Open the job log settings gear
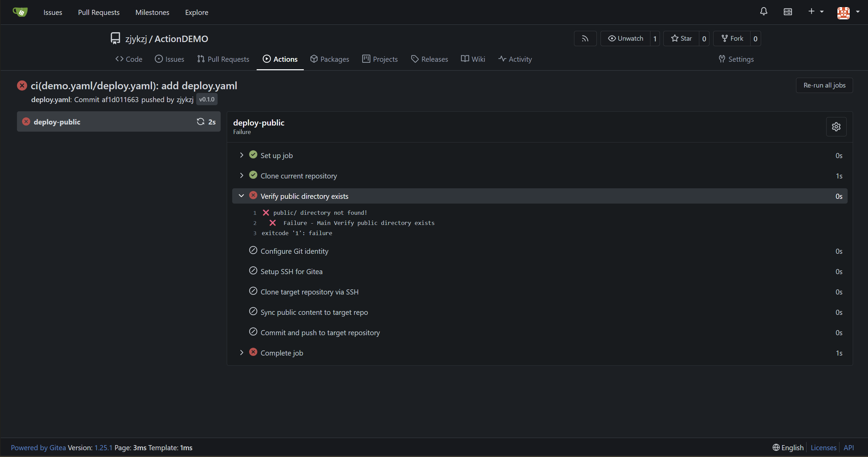This screenshot has height=457, width=868. (x=836, y=127)
